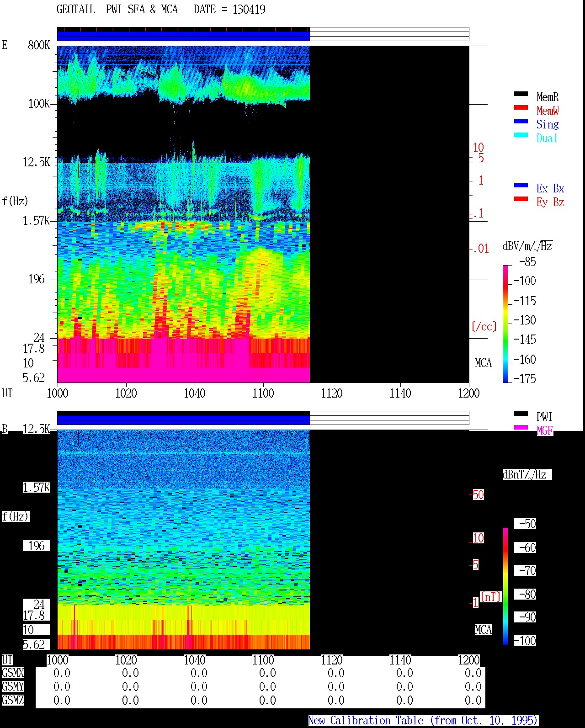
Task: Click the black MemR legend swatch
Action: pos(521,94)
